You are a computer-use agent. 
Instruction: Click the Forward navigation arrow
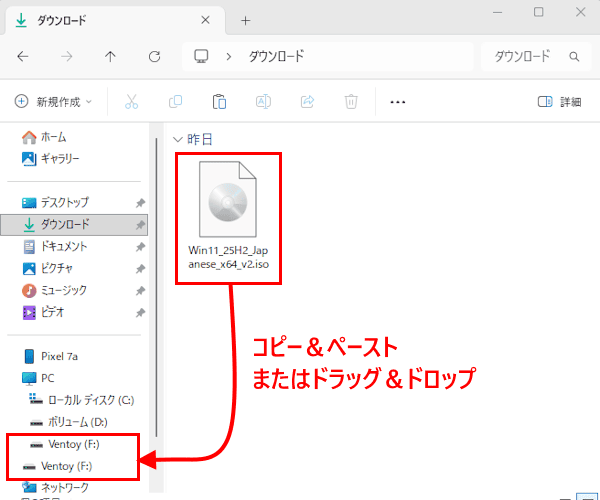[x=67, y=57]
